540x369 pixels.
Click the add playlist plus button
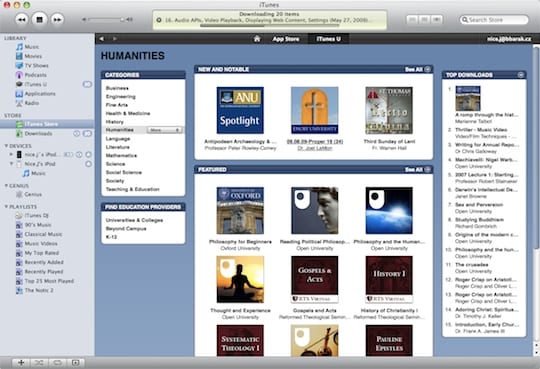click(21, 362)
